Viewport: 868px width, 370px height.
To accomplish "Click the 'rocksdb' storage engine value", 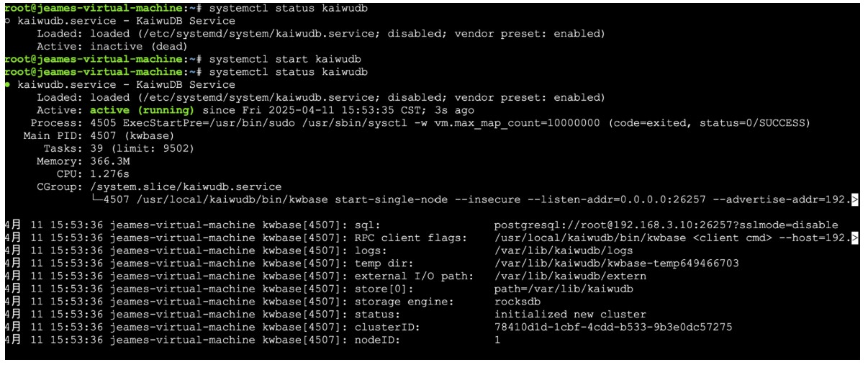I will tap(517, 302).
